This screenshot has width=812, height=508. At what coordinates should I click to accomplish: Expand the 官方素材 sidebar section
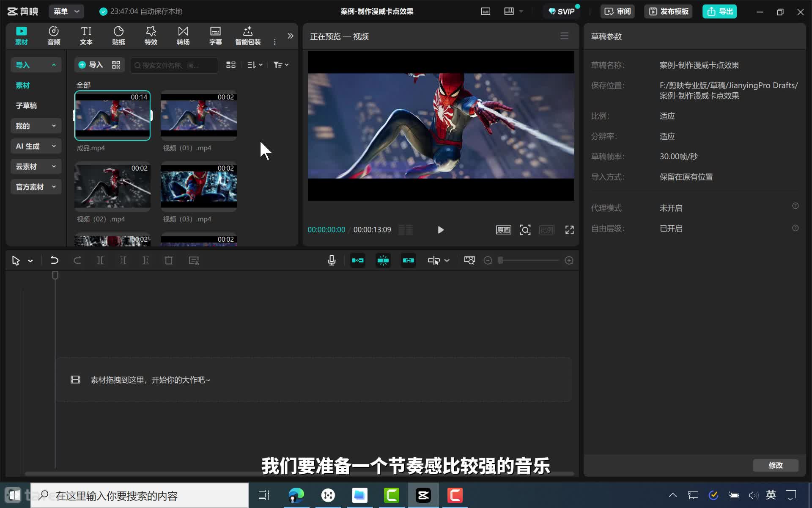pos(36,187)
